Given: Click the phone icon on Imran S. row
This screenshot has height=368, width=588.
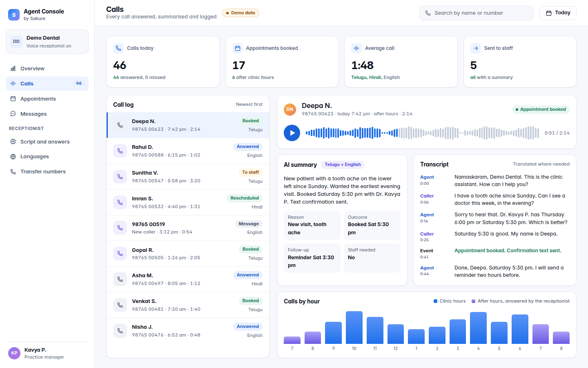Looking at the screenshot, I should coord(120,202).
